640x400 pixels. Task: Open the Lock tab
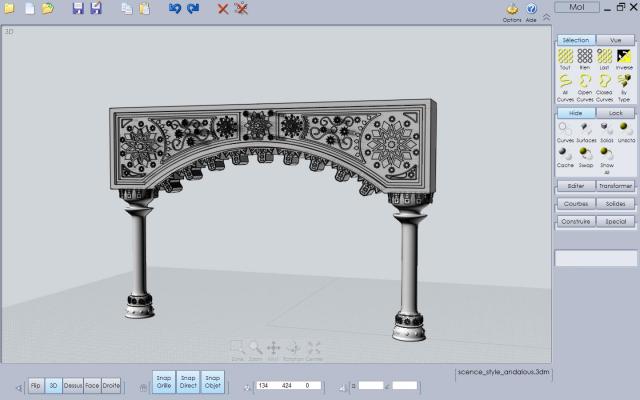tap(616, 113)
